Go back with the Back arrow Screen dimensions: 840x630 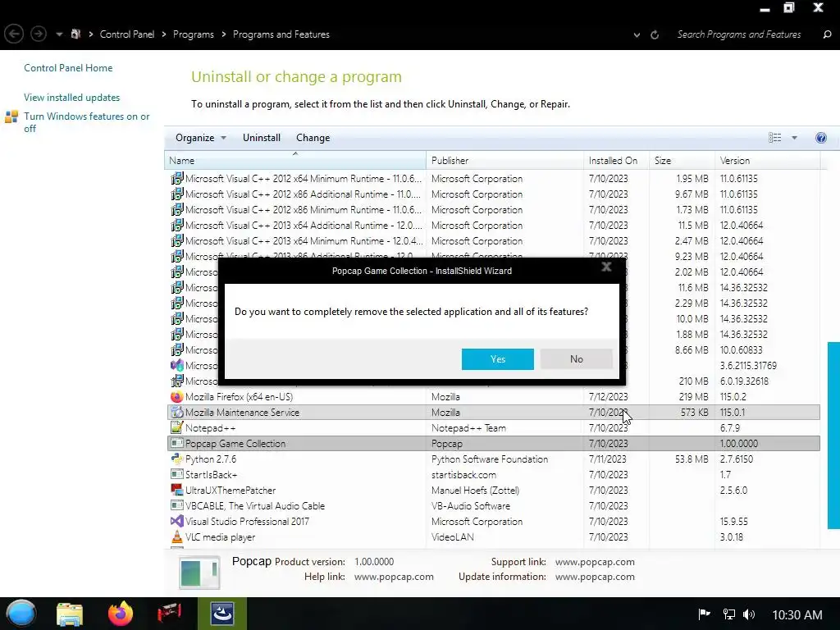coord(14,34)
